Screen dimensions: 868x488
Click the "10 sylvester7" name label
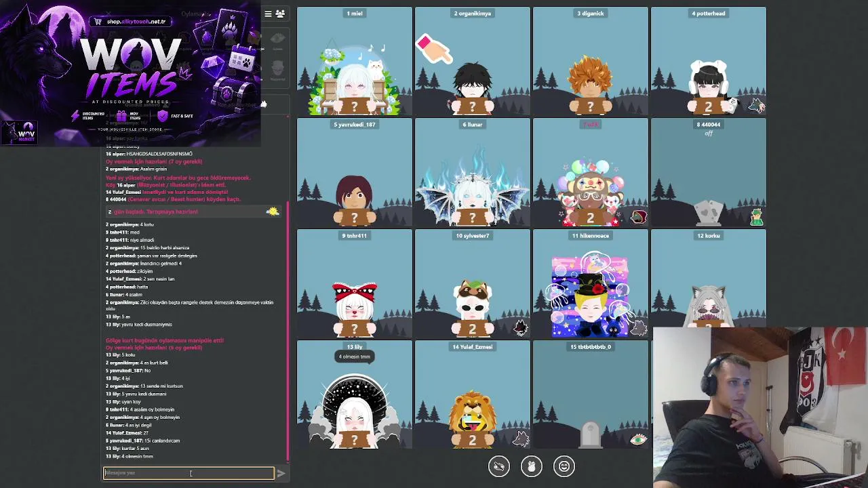point(473,236)
